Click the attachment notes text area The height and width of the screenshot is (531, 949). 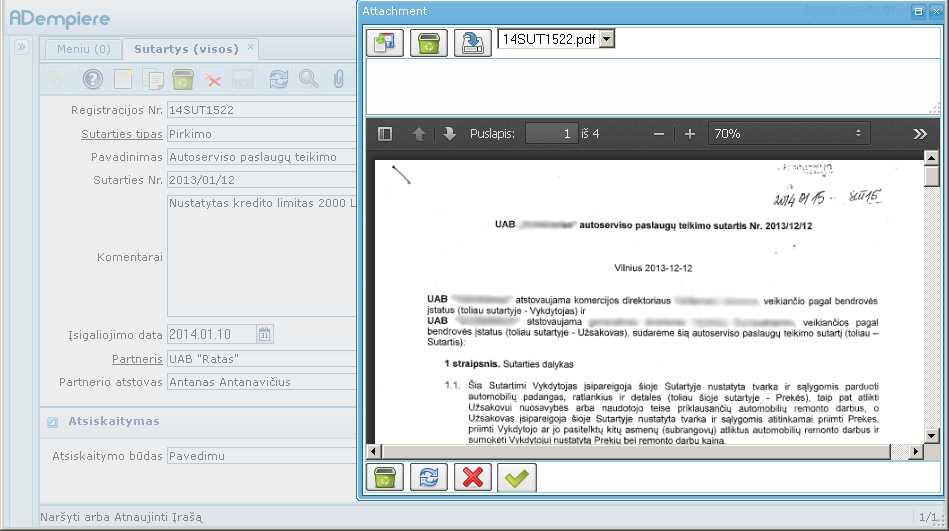pos(652,87)
